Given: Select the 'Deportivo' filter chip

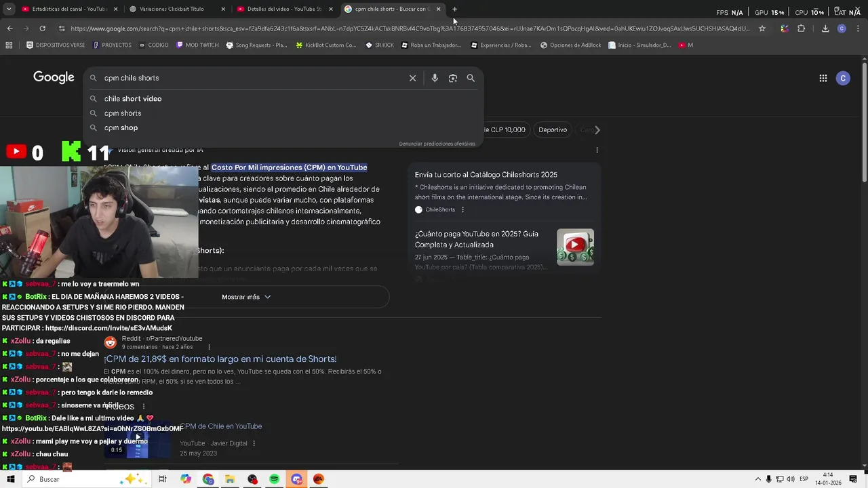Looking at the screenshot, I should [553, 129].
